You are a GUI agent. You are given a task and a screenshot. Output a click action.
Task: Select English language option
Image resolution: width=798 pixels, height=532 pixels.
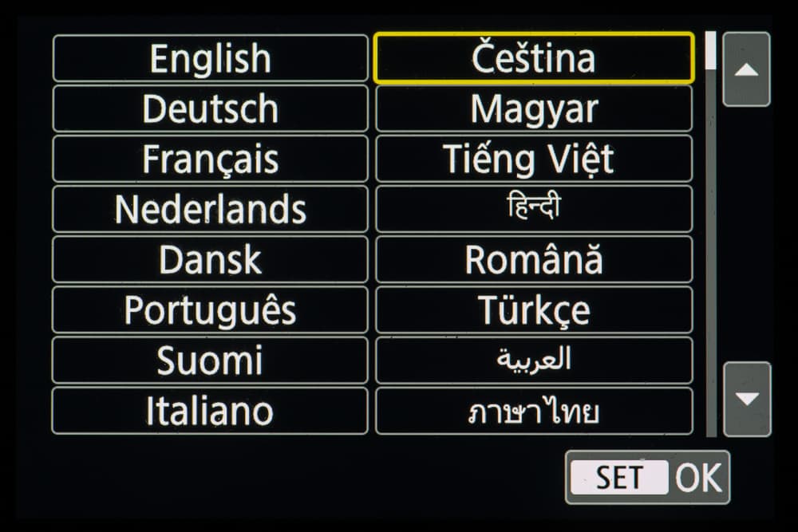pyautogui.click(x=211, y=58)
